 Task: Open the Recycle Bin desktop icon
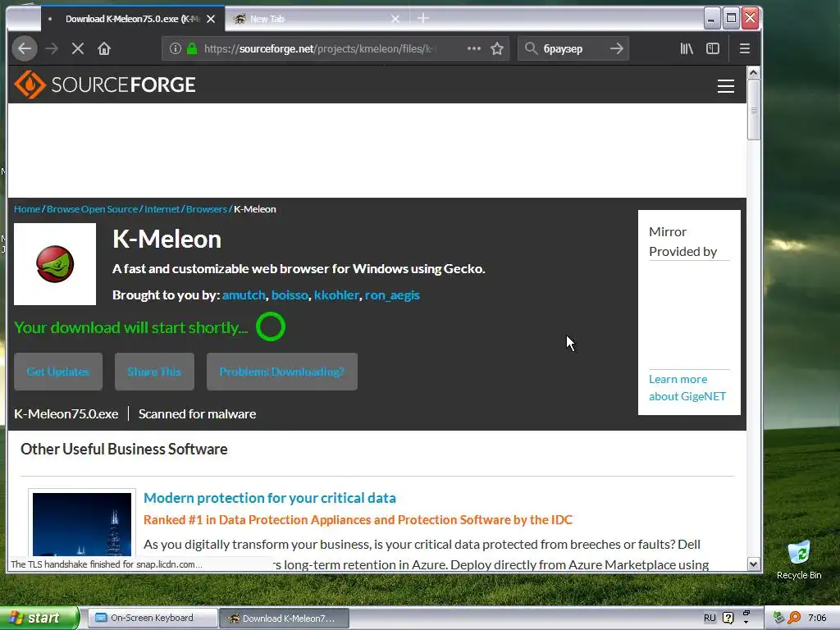(x=799, y=560)
